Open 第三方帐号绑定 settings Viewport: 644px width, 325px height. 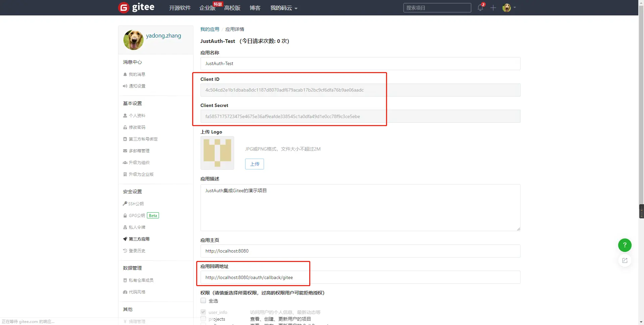click(x=143, y=139)
